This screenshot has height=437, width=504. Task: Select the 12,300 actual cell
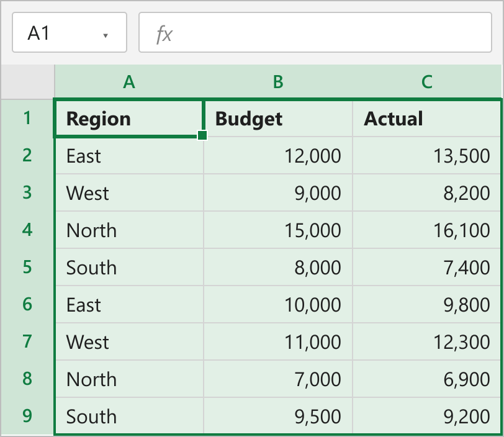click(426, 341)
